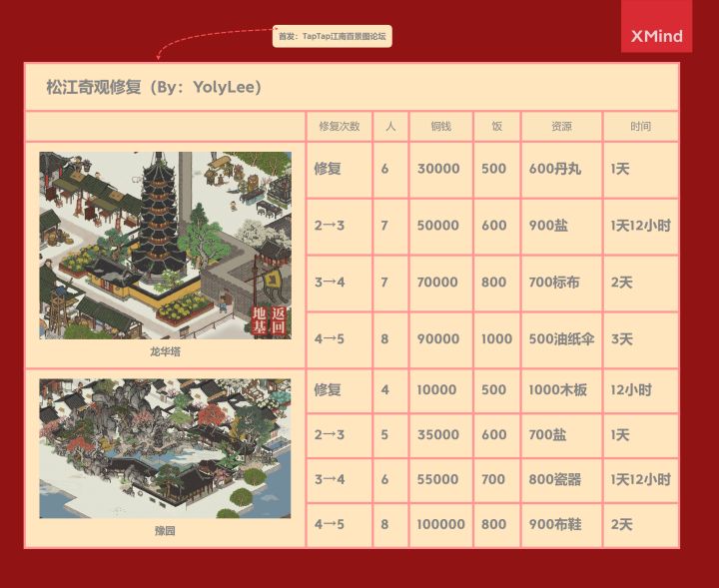This screenshot has width=719, height=588.
Task: Click the 70000 copper coin cell
Action: 441,283
